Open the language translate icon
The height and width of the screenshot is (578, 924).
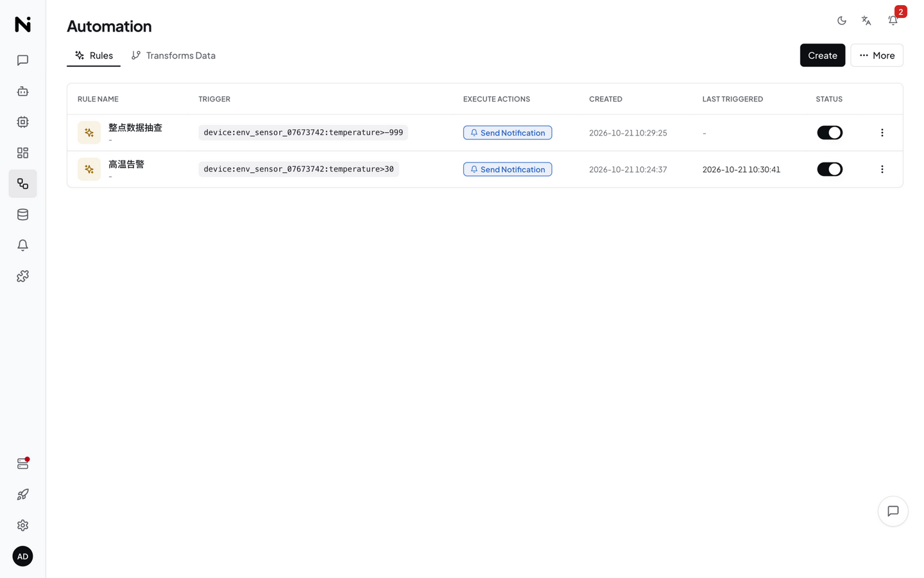coord(866,21)
